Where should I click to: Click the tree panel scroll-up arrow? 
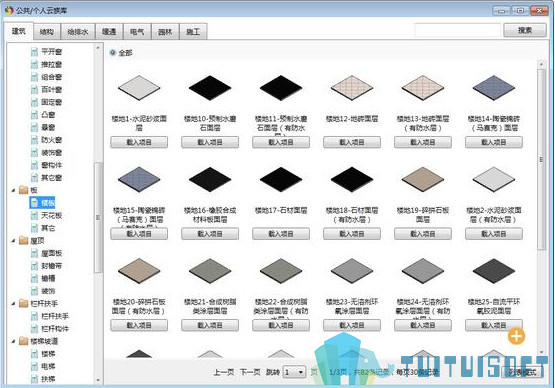coord(98,47)
